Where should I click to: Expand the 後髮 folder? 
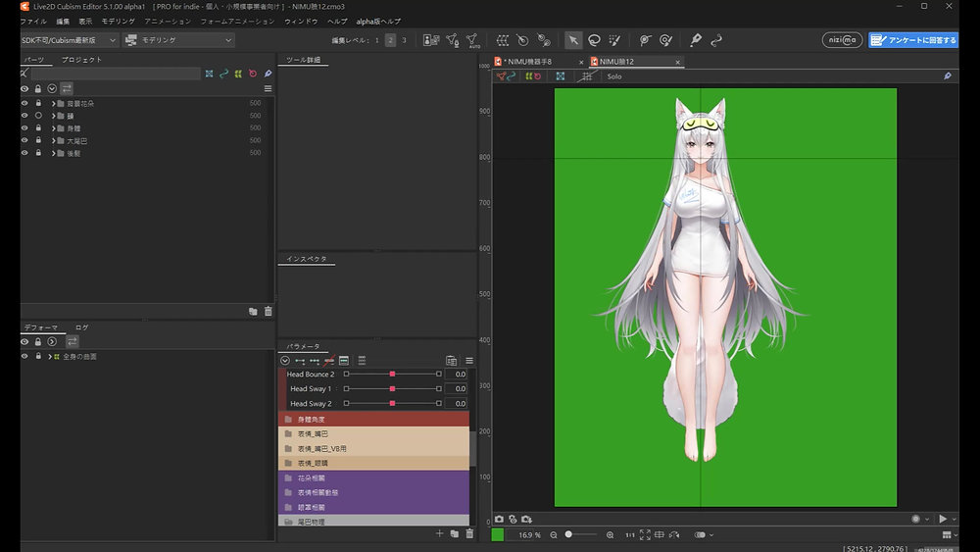(x=53, y=154)
